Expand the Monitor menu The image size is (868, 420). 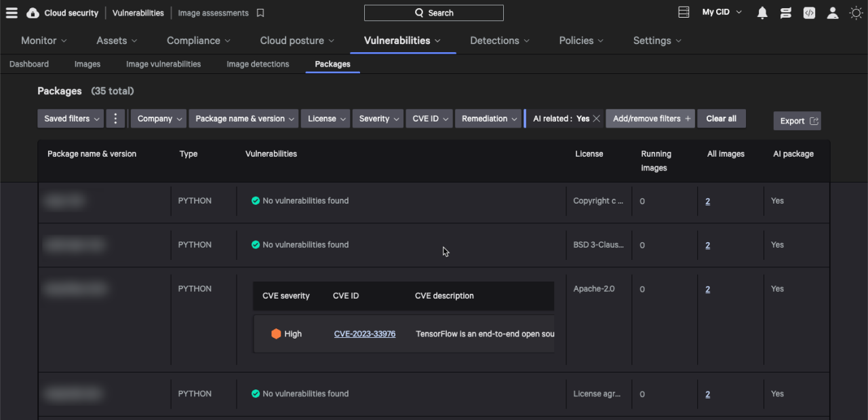(44, 41)
